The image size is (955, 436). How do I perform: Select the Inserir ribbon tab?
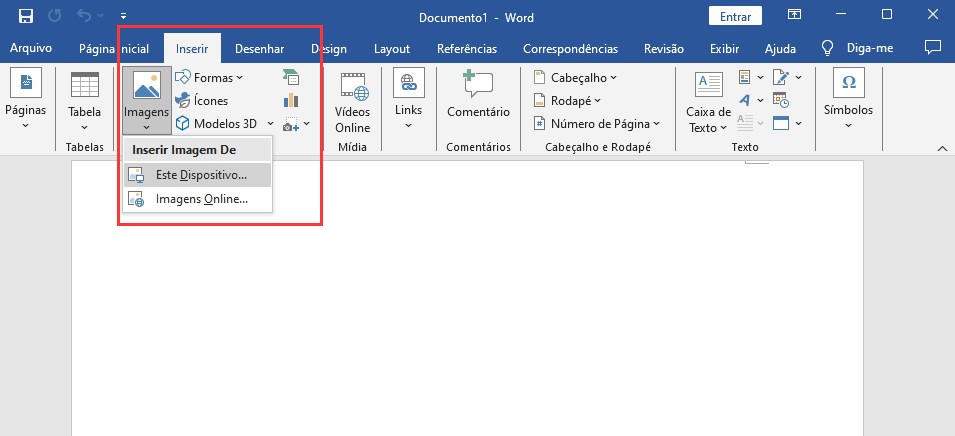coord(192,49)
